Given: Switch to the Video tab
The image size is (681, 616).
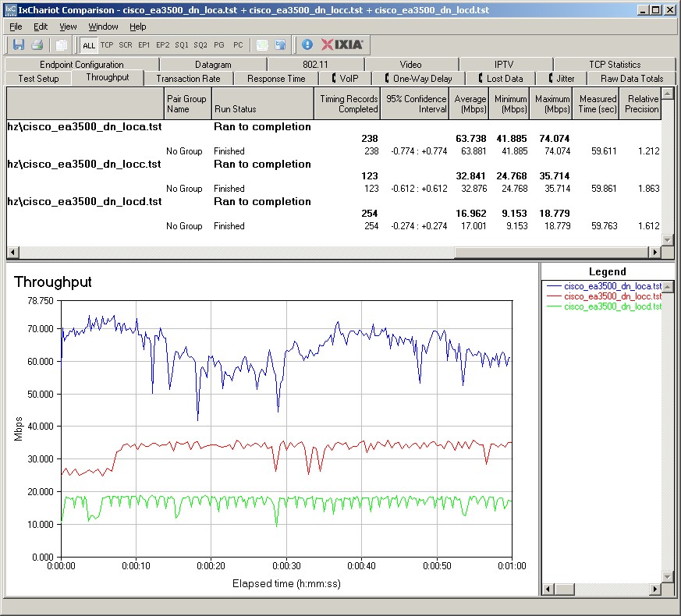Looking at the screenshot, I should 410,64.
